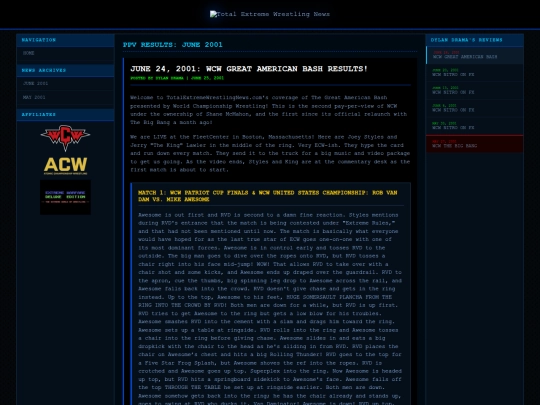The height and width of the screenshot is (405, 540).
Task: Open the May 30 WCW Nitro on FX review
Action: [x=475, y=126]
